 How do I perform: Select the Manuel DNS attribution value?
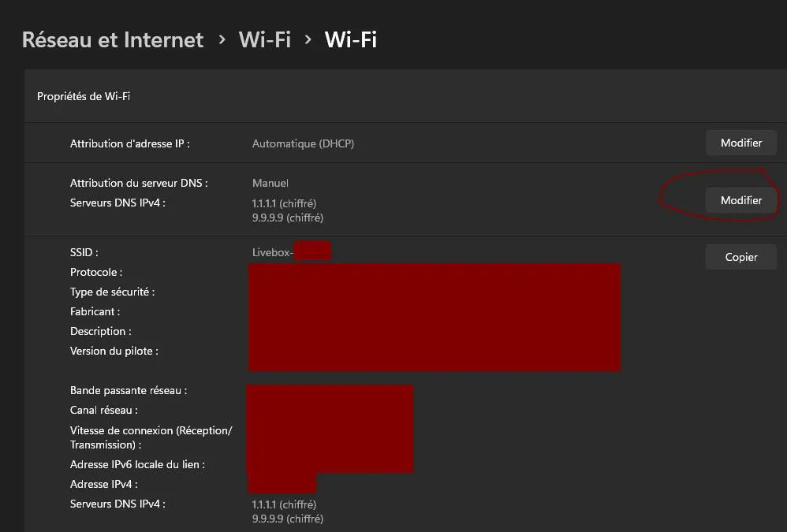pos(270,183)
